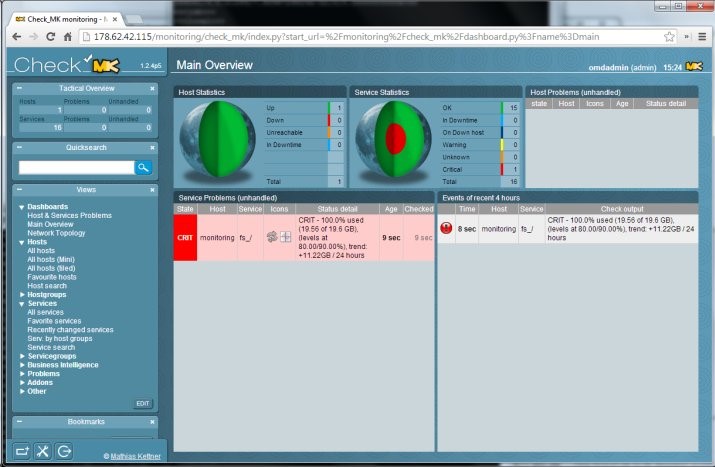
Task: Click the EDIT button in Views
Action: [143, 403]
